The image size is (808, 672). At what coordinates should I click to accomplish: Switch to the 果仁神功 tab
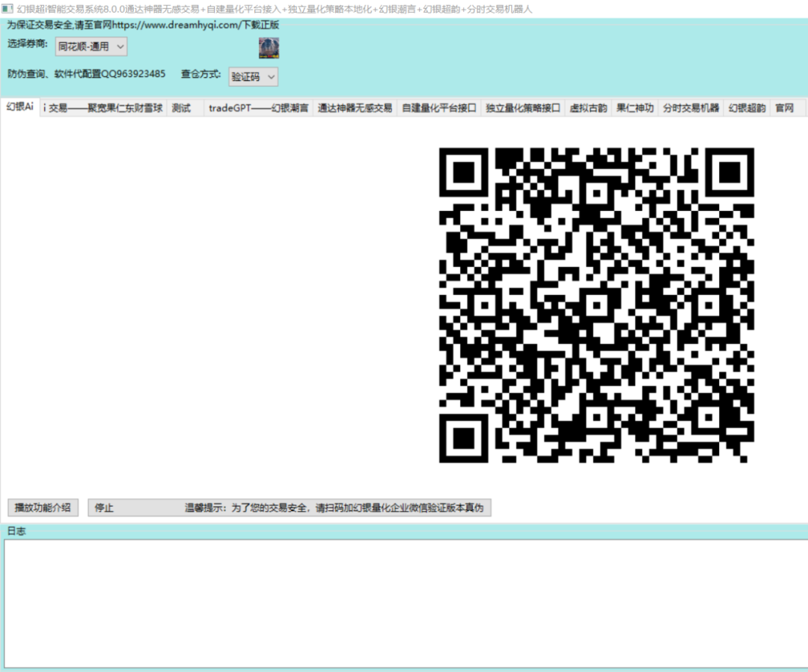(635, 108)
